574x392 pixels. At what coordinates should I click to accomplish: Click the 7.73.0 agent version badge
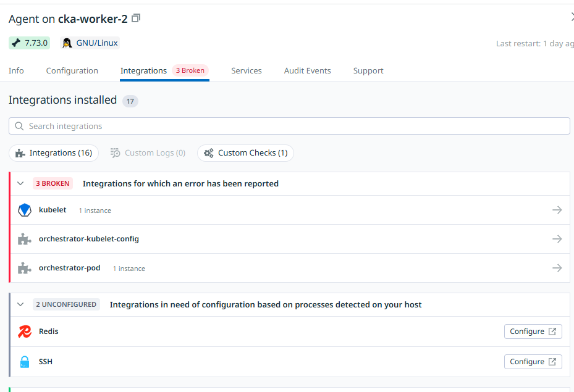29,43
